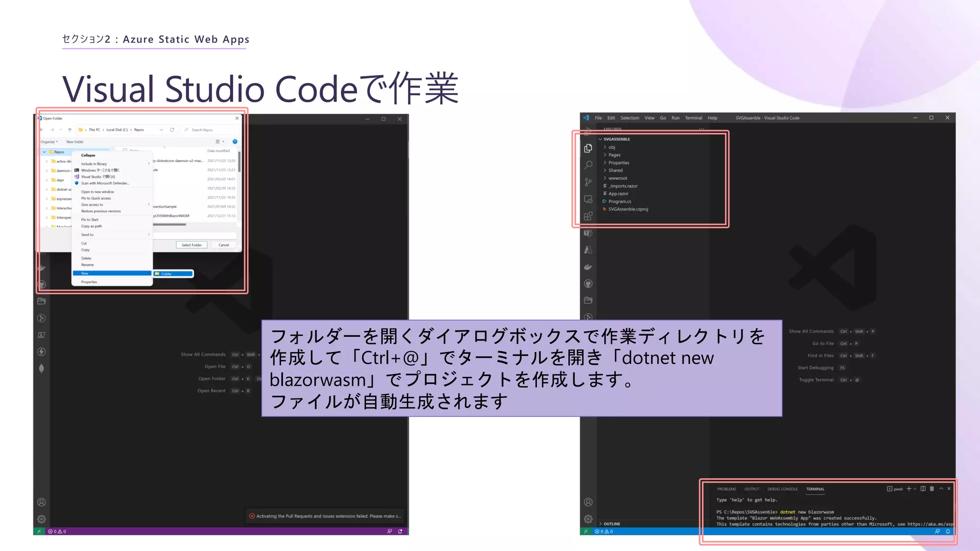This screenshot has height=551, width=980.
Task: Maximize terminal panel with the chevron-up toggle
Action: click(x=941, y=489)
